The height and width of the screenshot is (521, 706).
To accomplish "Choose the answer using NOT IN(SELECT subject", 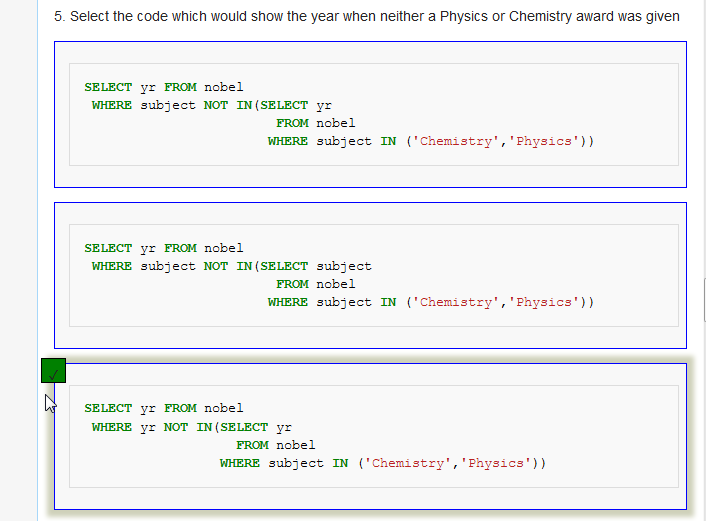I will point(370,275).
